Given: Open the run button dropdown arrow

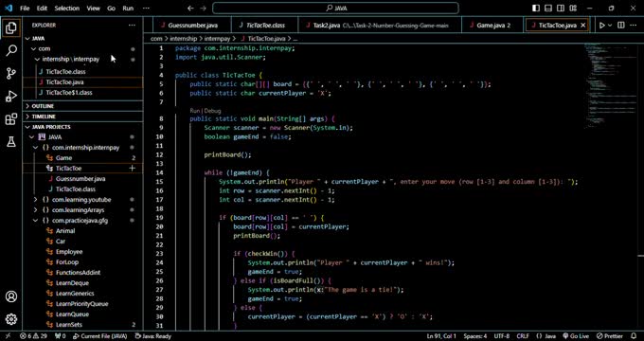Looking at the screenshot, I should coord(610,25).
